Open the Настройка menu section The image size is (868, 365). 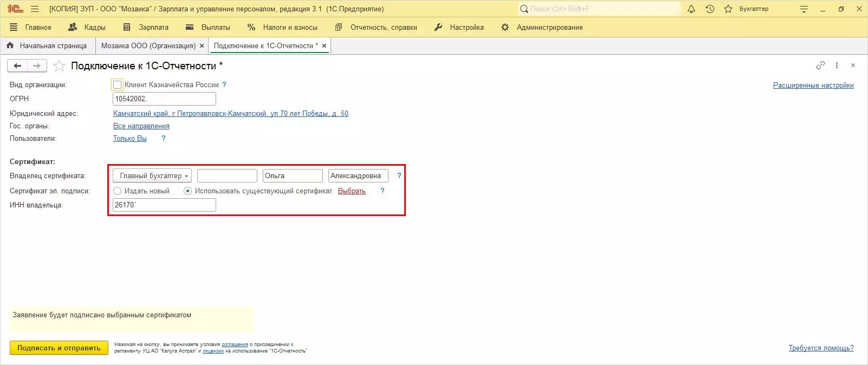[459, 27]
